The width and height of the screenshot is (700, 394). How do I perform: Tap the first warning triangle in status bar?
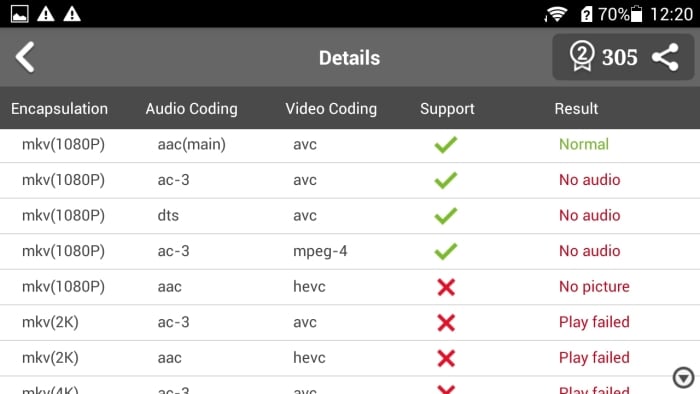[x=46, y=14]
